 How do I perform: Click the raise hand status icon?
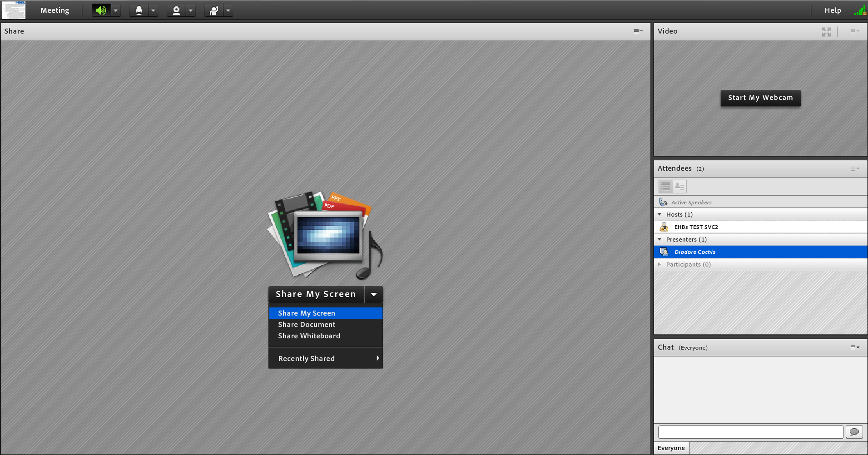(214, 10)
